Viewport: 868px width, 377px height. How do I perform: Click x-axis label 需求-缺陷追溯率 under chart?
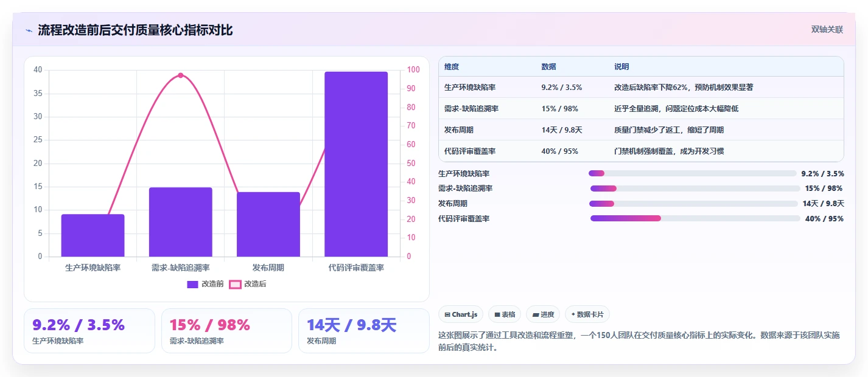pos(181,268)
